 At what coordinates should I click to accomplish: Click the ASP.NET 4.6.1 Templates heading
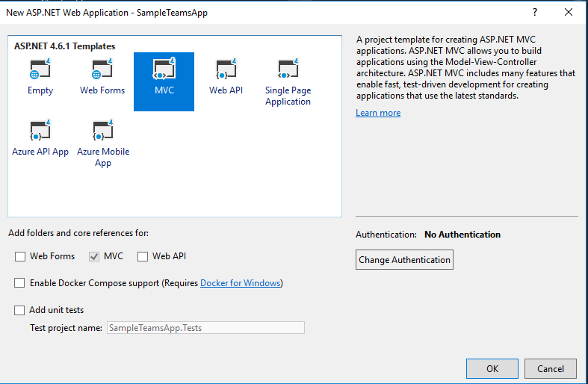(x=64, y=46)
